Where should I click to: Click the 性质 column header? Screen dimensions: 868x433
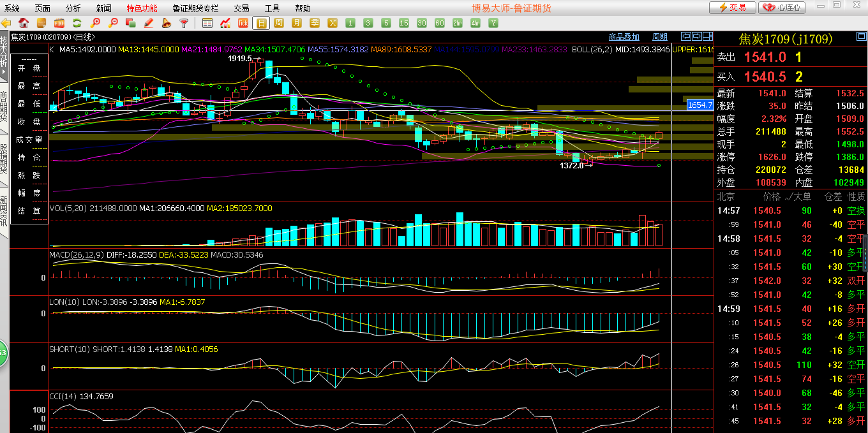[856, 197]
